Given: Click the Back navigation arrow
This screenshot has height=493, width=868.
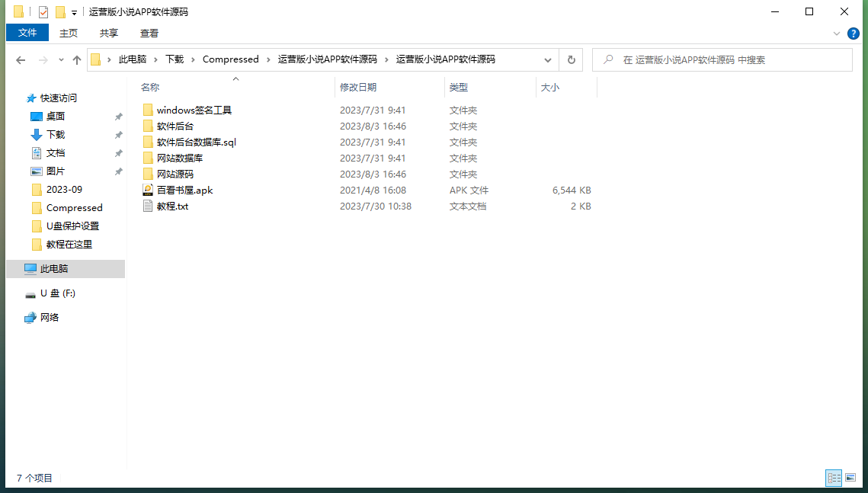Looking at the screenshot, I should point(21,60).
